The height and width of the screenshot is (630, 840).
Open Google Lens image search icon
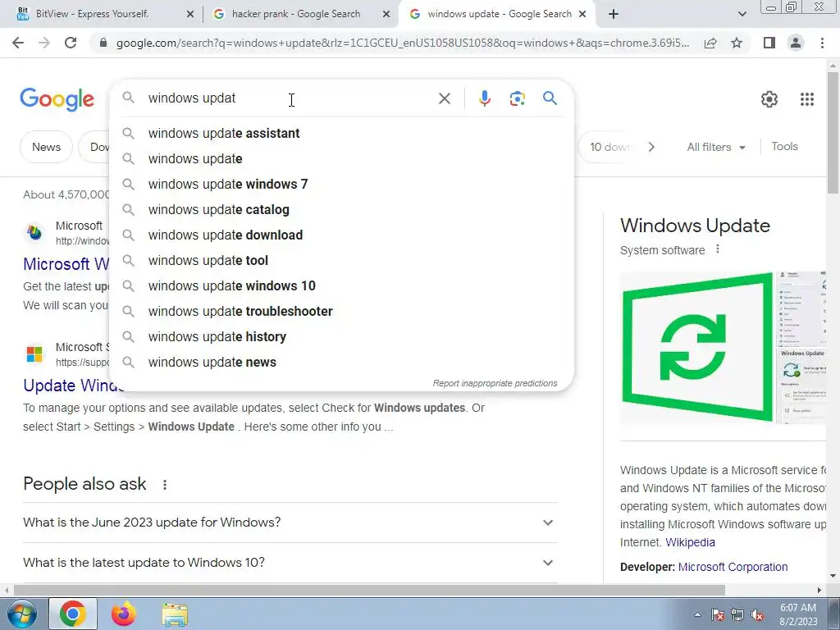(517, 98)
